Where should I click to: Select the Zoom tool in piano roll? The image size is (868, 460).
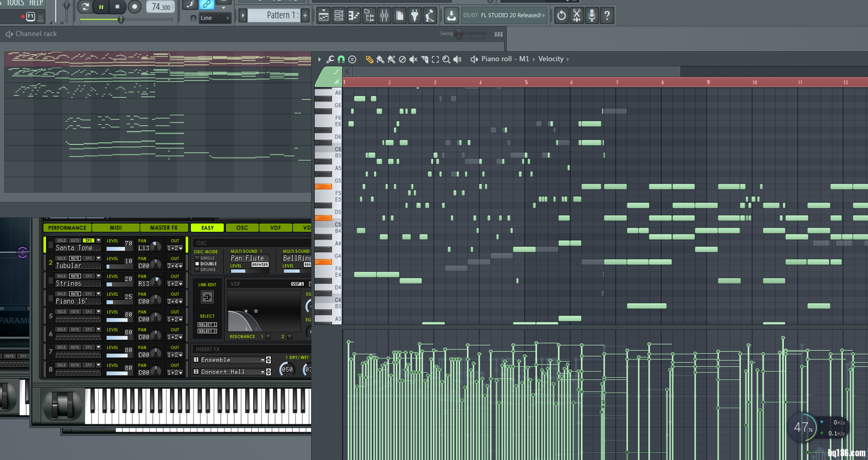tap(446, 59)
